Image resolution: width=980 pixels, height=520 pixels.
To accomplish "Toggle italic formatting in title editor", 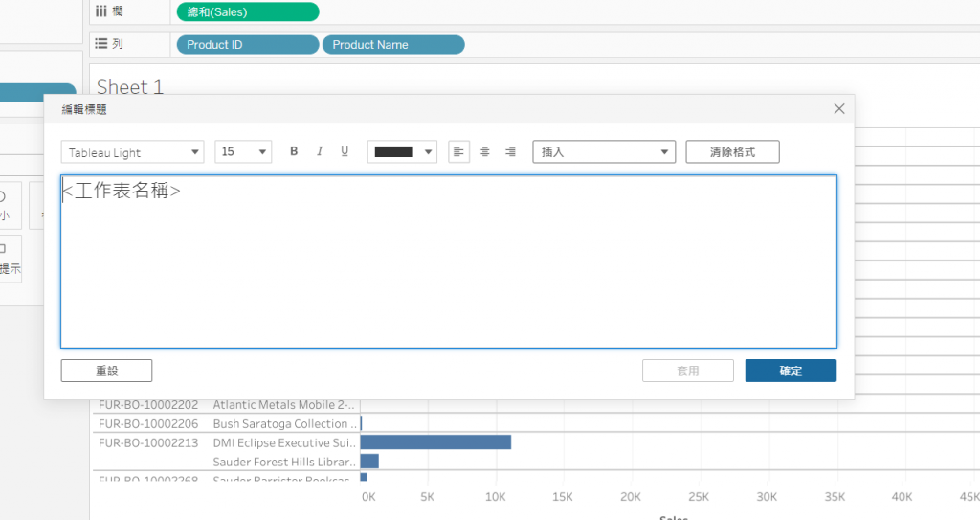I will tap(320, 151).
